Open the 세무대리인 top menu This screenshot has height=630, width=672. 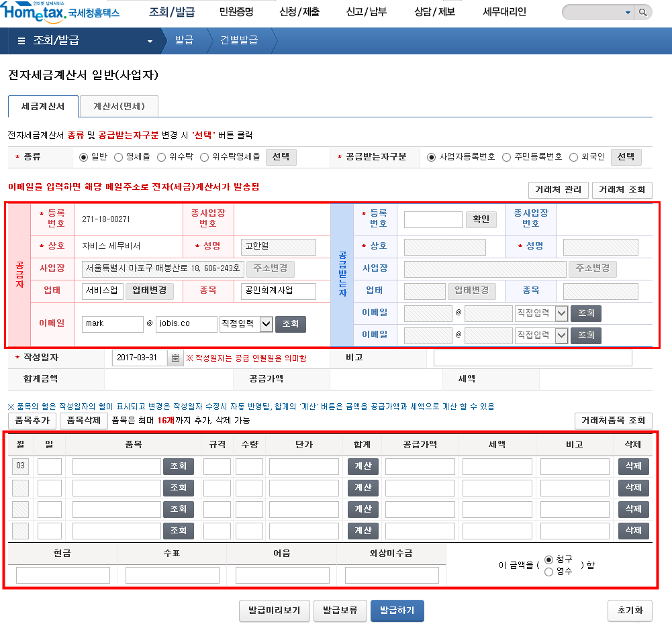[504, 12]
